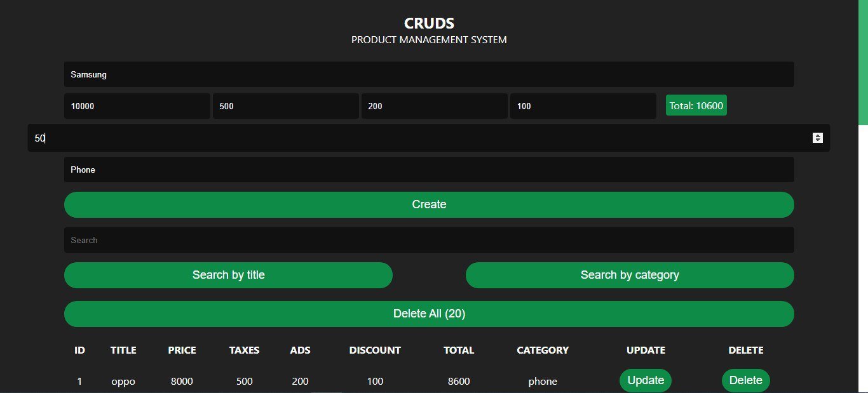Select the taxes field showing 500
Image resolution: width=868 pixels, height=393 pixels.
(x=286, y=106)
